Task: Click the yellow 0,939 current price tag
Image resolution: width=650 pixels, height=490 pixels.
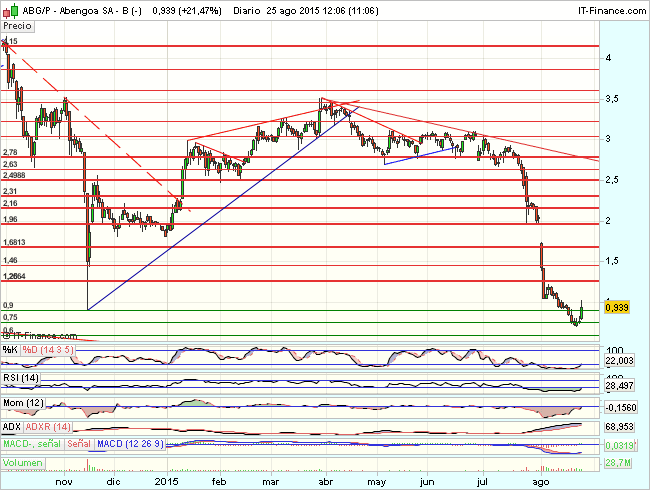Action: coord(617,308)
